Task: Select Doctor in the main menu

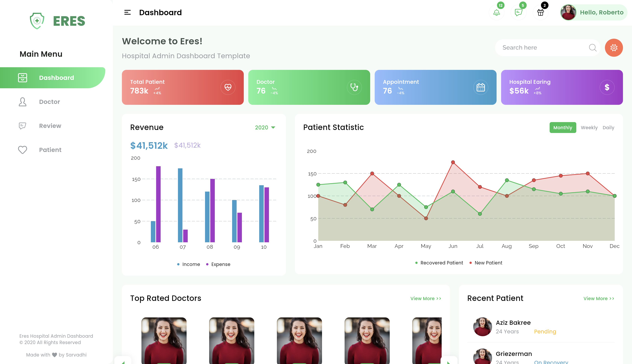Action: tap(49, 101)
